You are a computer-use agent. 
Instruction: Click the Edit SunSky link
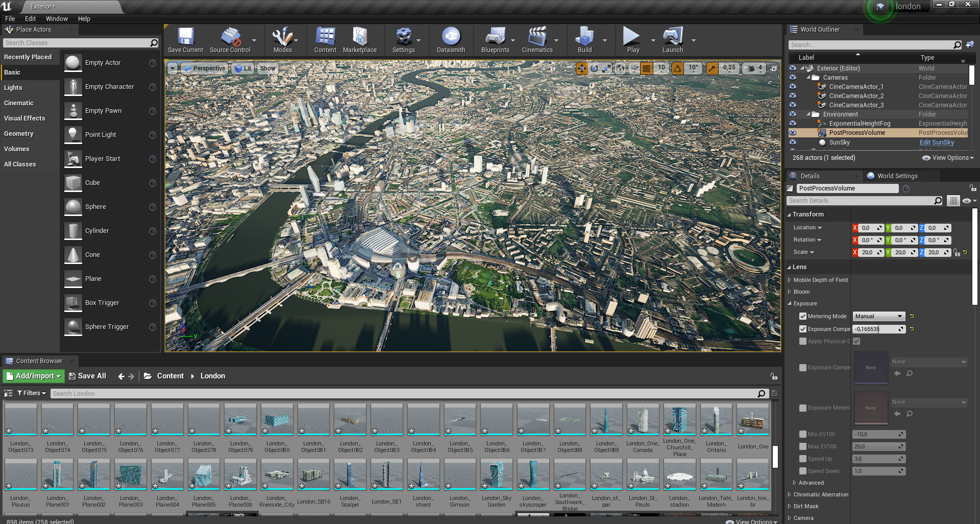pos(937,142)
